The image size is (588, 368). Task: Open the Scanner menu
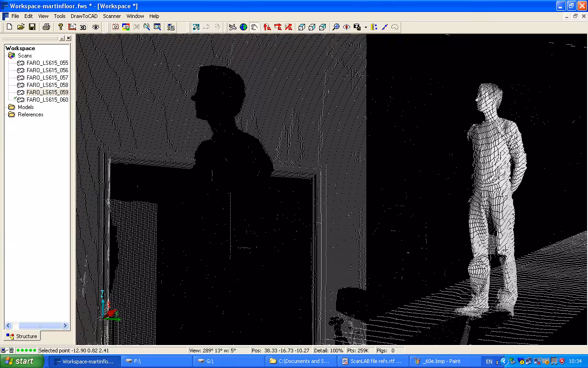(112, 16)
